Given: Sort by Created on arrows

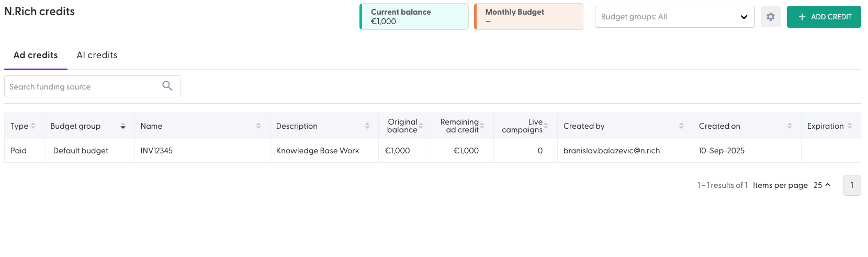Looking at the screenshot, I should [x=790, y=126].
